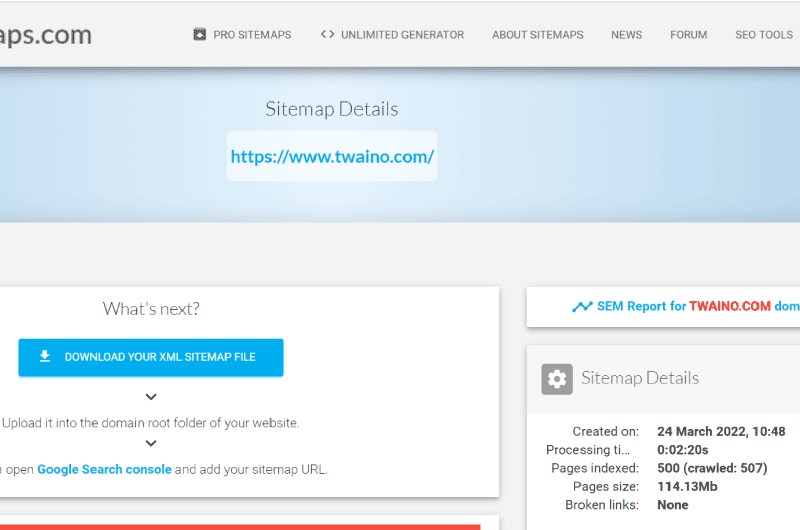Select the Broken links 'None' value
This screenshot has width=800, height=530.
(x=672, y=505)
